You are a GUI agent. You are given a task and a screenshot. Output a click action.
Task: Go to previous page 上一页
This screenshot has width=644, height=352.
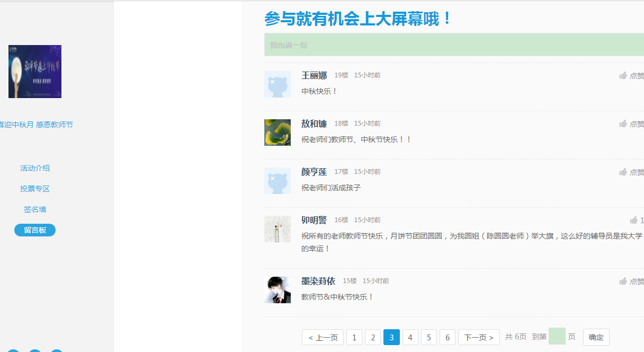click(x=323, y=338)
